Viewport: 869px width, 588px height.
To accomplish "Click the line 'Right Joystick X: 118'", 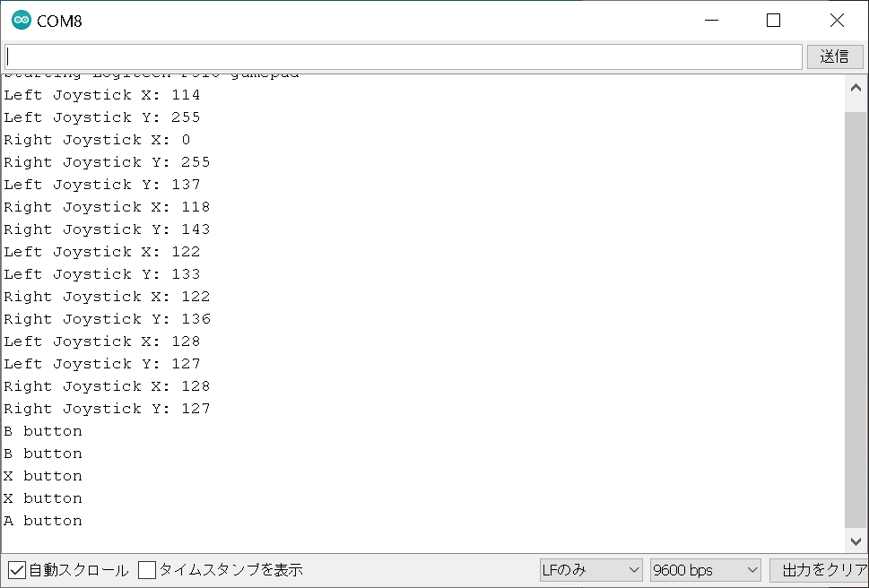I will point(107,207).
